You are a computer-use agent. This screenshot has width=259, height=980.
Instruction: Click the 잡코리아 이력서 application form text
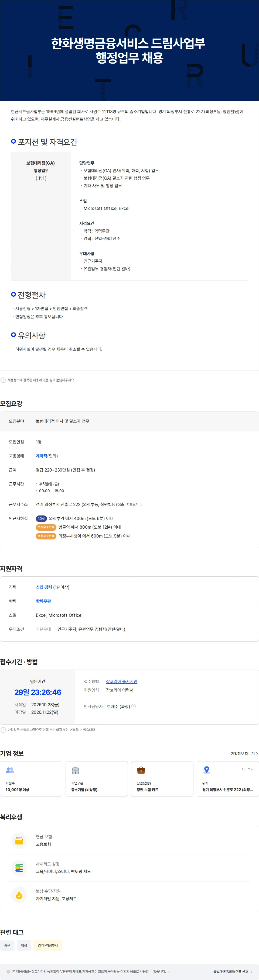coord(120,690)
